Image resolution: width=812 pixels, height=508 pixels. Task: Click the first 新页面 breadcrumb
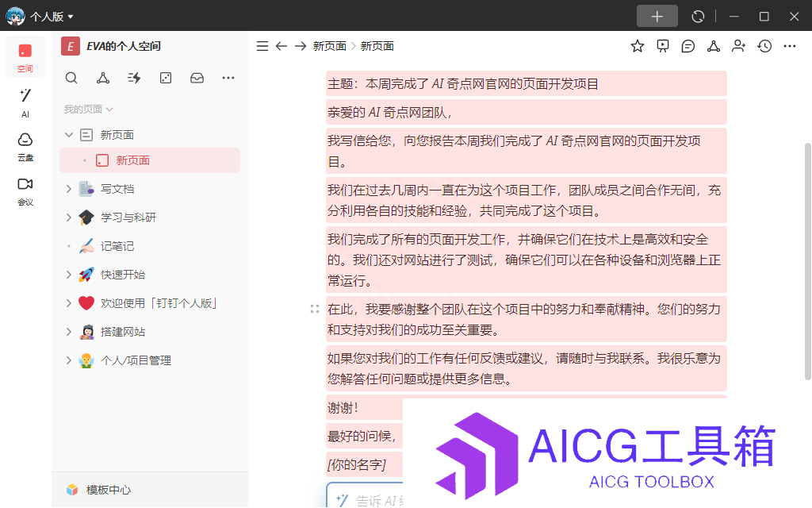coord(329,46)
